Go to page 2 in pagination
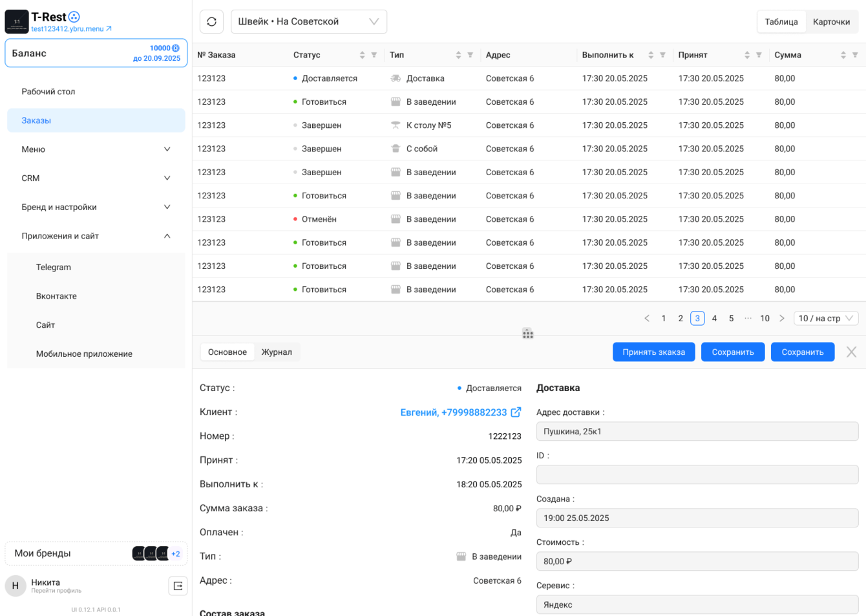Image resolution: width=866 pixels, height=616 pixels. [681, 318]
